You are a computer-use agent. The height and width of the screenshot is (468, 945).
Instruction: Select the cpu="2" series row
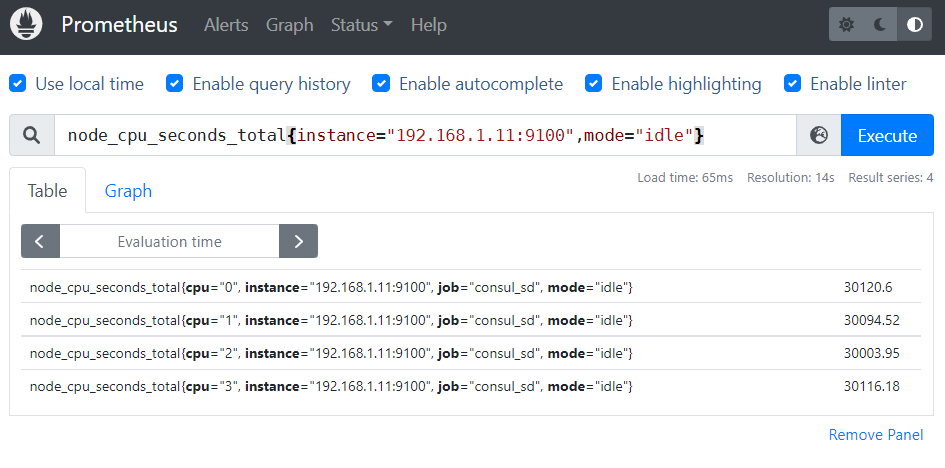pos(471,353)
